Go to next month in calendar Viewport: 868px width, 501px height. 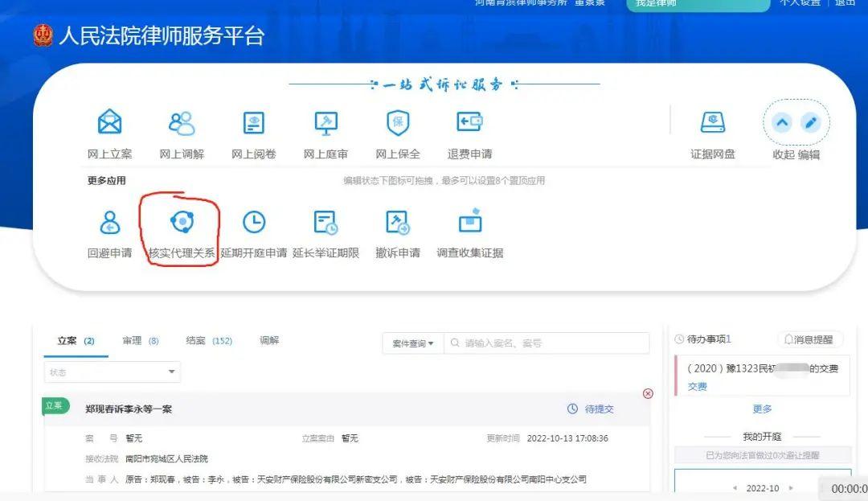pyautogui.click(x=791, y=487)
